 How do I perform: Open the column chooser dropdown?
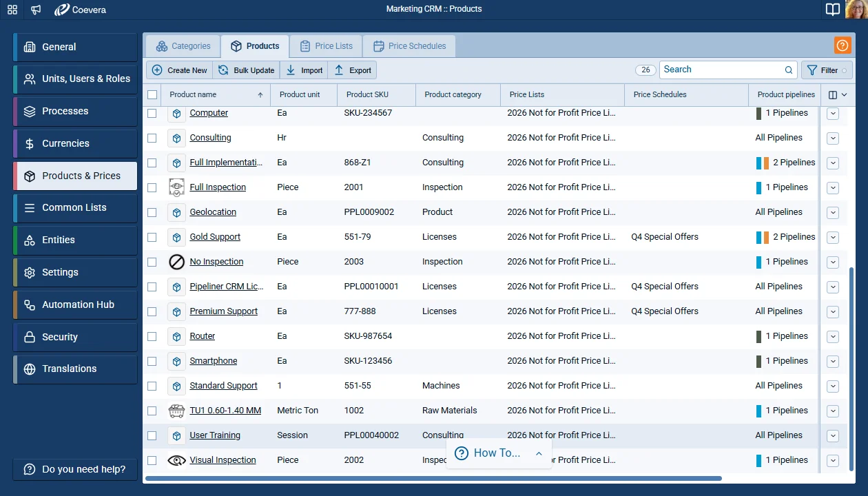point(838,95)
